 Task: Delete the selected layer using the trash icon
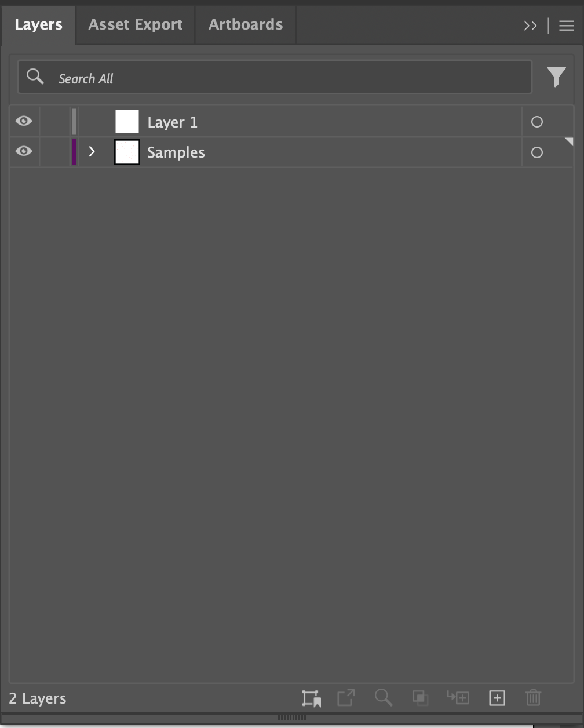533,698
